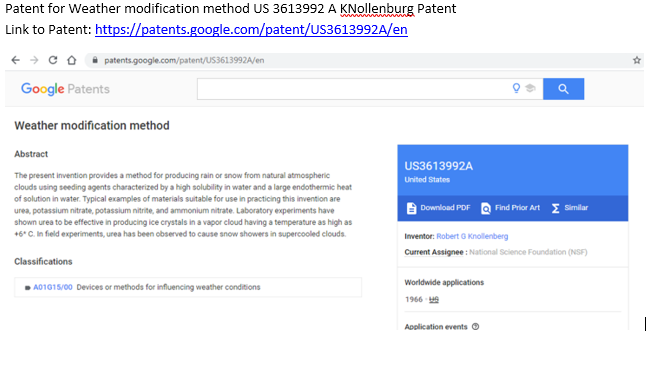Click the blue search magnifier button
Screen dimensions: 655x382
[564, 89]
